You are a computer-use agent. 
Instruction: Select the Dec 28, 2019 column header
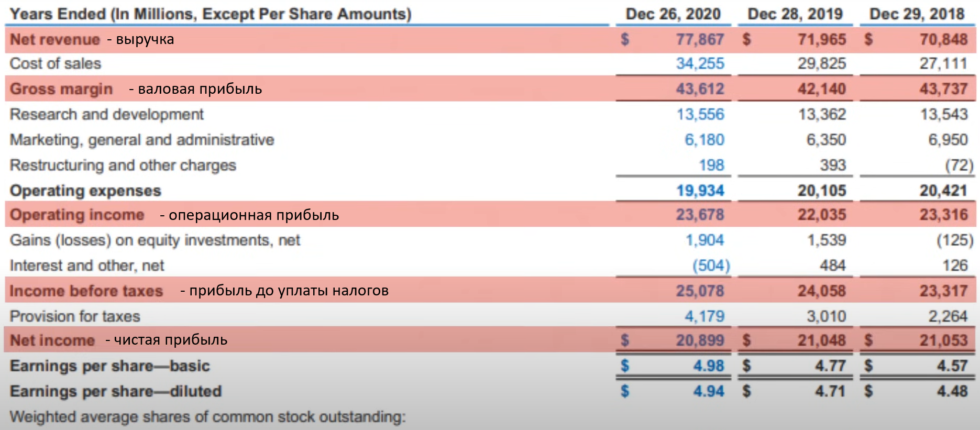pyautogui.click(x=795, y=14)
